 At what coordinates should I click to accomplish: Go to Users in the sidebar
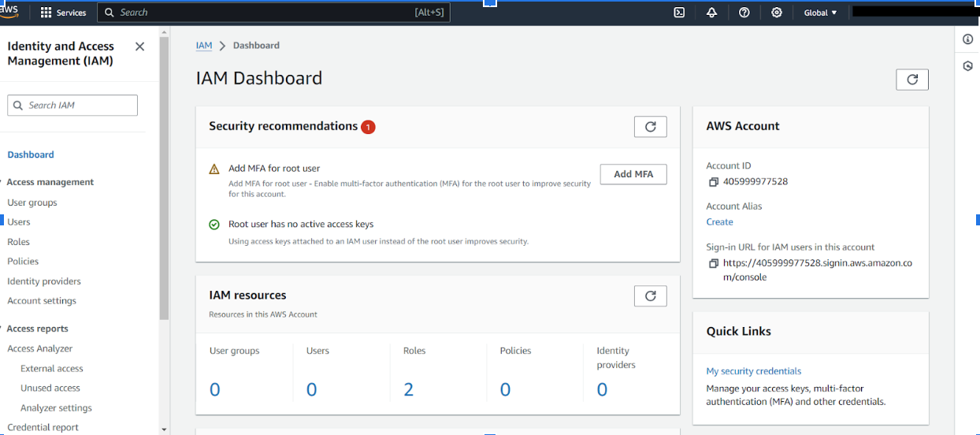point(19,222)
